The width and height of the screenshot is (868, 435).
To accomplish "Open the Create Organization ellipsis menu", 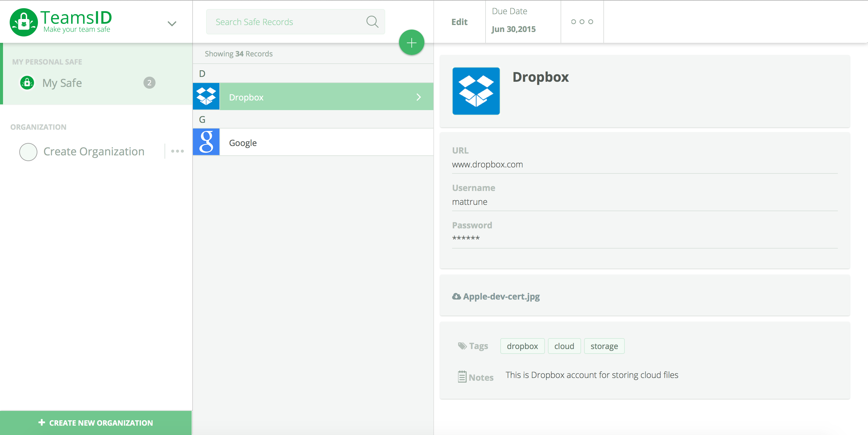I will [x=177, y=151].
